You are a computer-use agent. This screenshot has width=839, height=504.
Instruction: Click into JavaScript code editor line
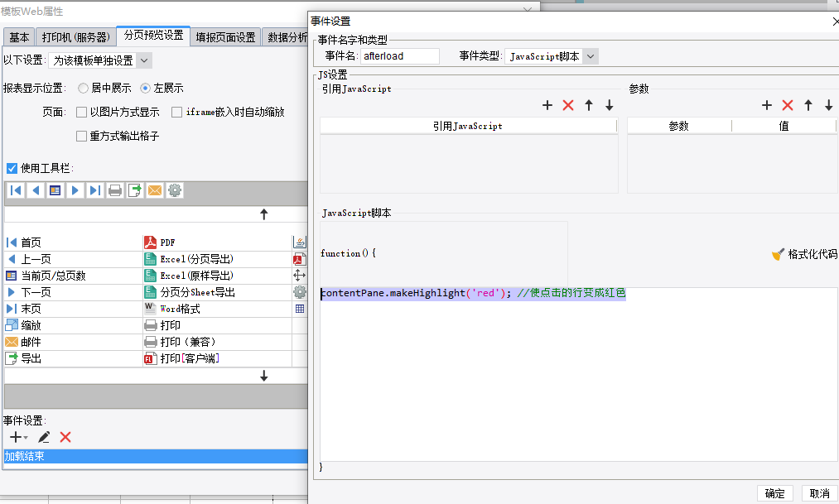click(473, 293)
